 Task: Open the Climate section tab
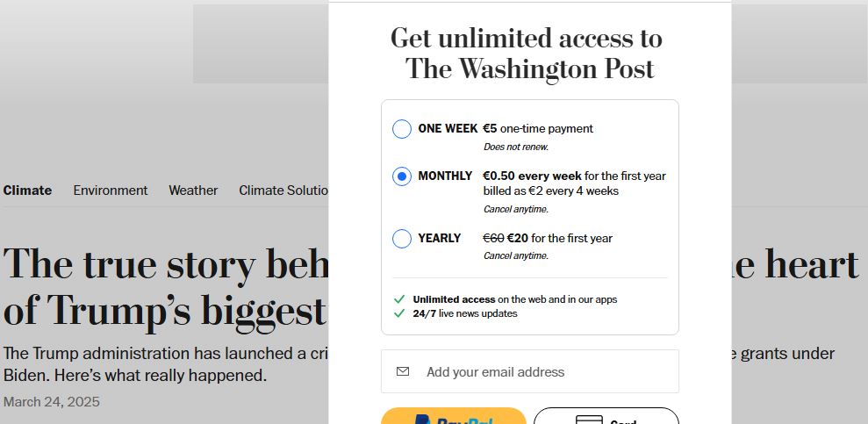pos(27,190)
